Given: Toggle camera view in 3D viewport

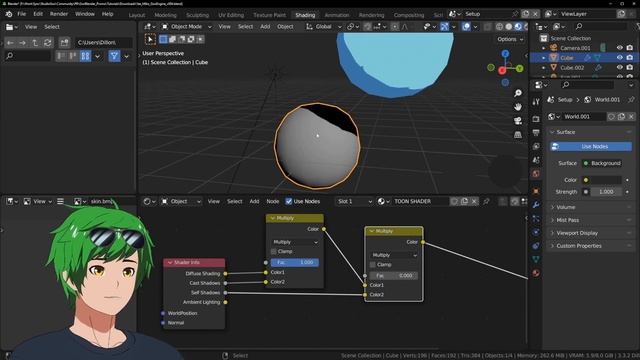Looking at the screenshot, I should pyautogui.click(x=518, y=121).
